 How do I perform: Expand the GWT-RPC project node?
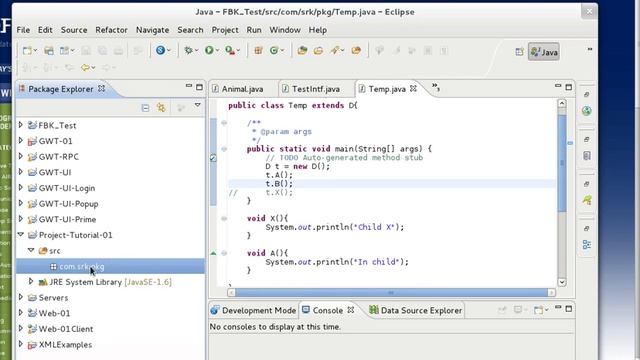pyautogui.click(x=21, y=156)
